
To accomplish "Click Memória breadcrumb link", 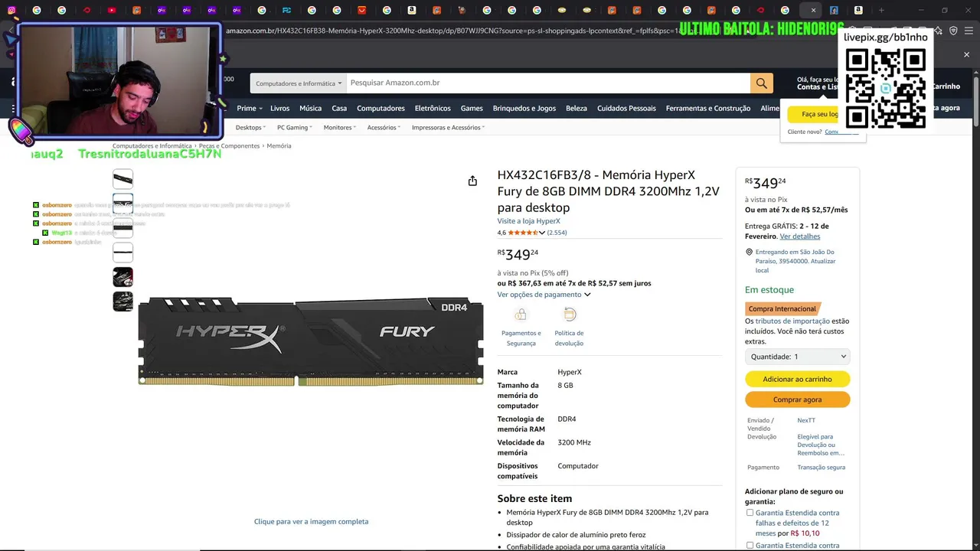I will [279, 145].
